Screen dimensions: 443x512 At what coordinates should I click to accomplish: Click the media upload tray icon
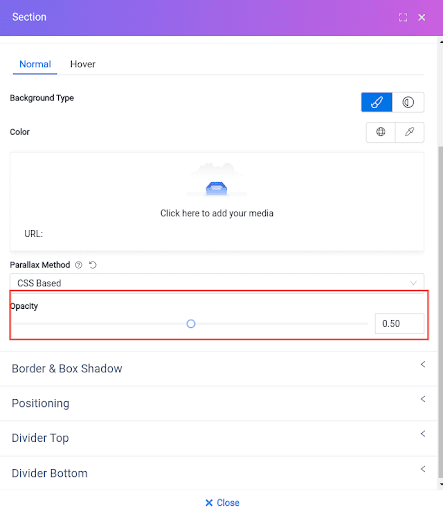[x=216, y=188]
